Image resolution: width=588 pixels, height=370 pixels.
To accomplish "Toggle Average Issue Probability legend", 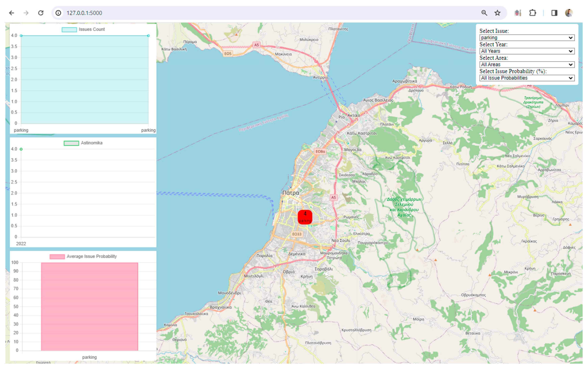I will (x=57, y=256).
